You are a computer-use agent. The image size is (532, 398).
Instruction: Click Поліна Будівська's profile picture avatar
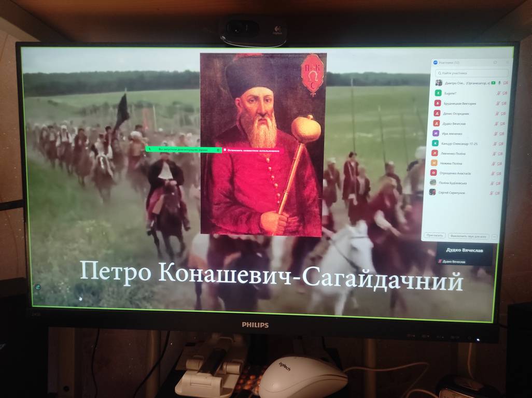coord(433,182)
